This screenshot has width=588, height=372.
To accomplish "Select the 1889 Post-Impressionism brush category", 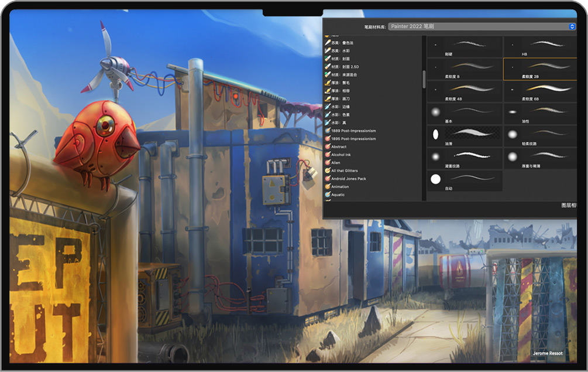I will click(353, 131).
